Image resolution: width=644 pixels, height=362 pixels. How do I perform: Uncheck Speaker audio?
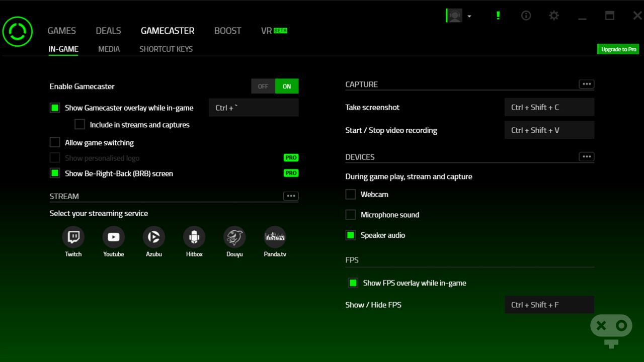(x=351, y=235)
